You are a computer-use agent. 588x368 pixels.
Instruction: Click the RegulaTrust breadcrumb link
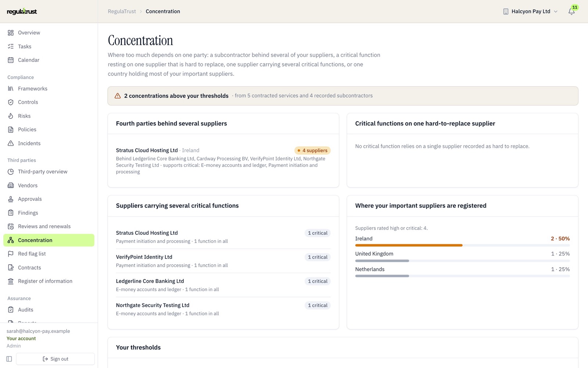tap(122, 11)
